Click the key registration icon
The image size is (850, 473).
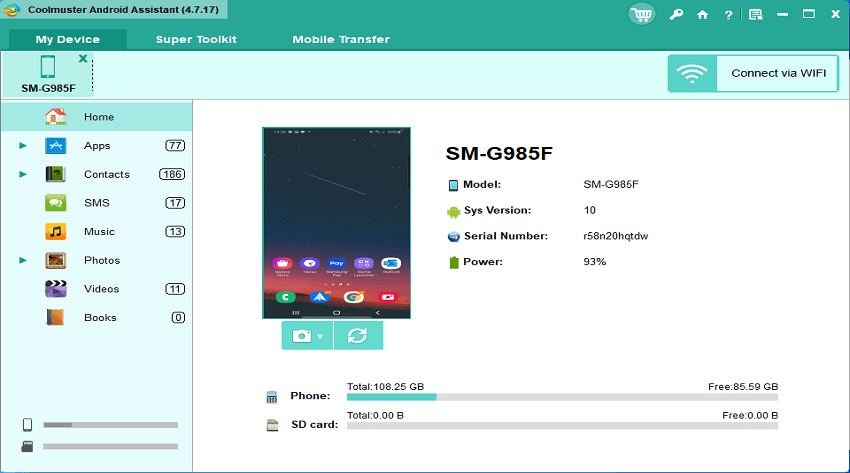pyautogui.click(x=676, y=15)
